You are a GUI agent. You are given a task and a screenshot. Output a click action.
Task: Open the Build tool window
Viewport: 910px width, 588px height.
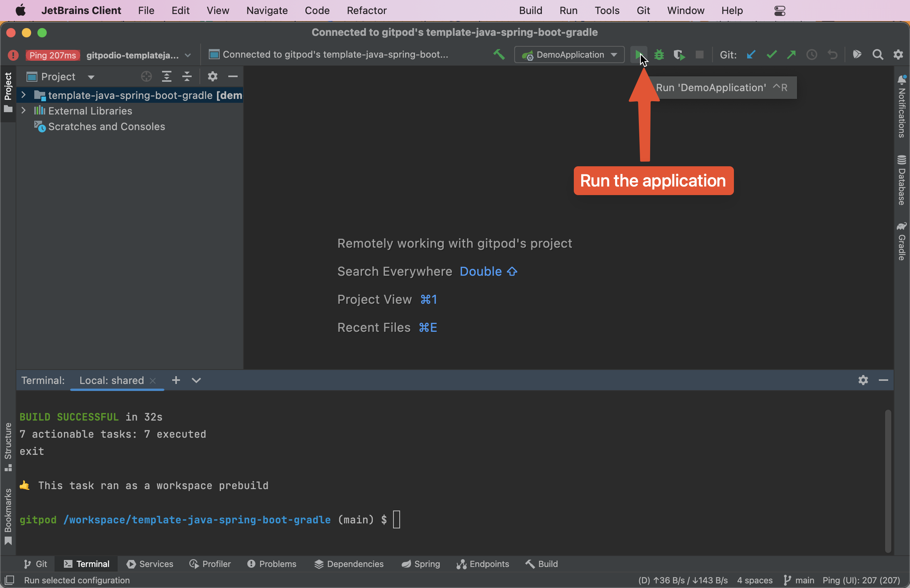[541, 564]
